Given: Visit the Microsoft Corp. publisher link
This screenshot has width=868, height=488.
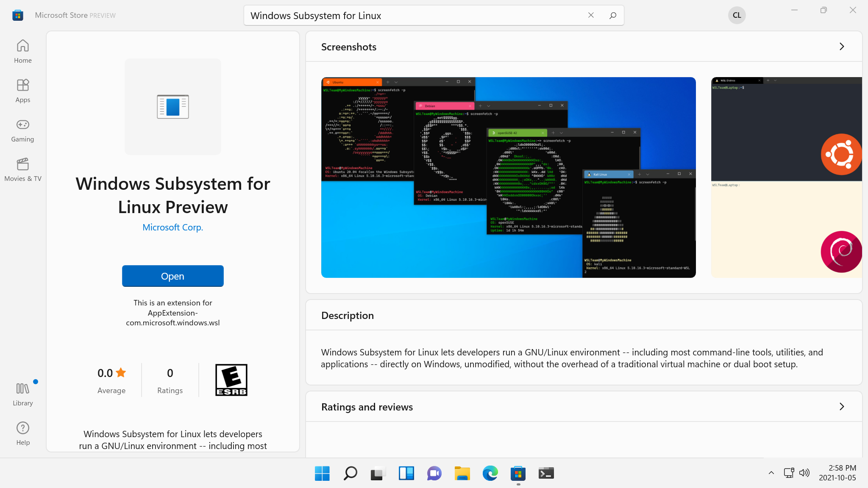Looking at the screenshot, I should click(172, 227).
